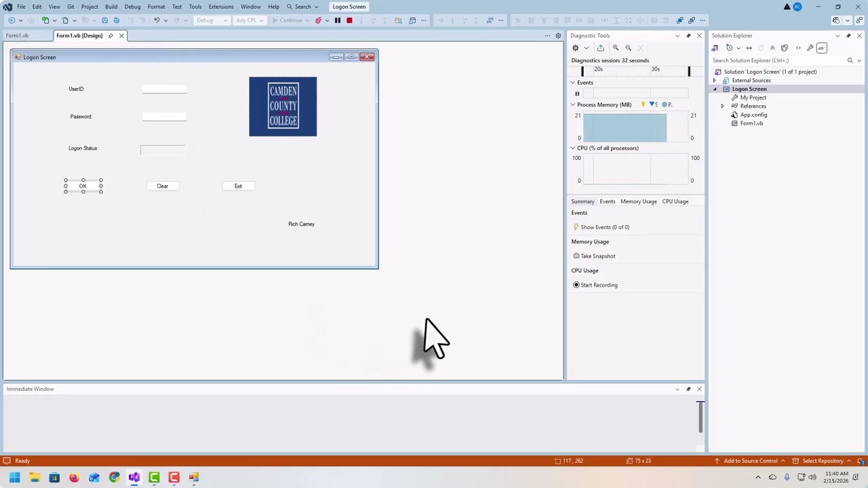Open the Any CPU platform dropdown
The height and width of the screenshot is (488, 868).
click(x=250, y=20)
